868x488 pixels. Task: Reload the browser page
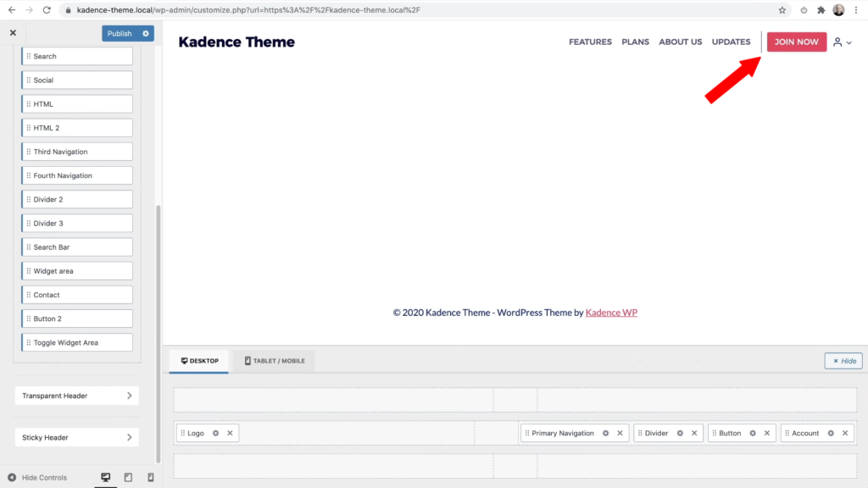tap(47, 10)
